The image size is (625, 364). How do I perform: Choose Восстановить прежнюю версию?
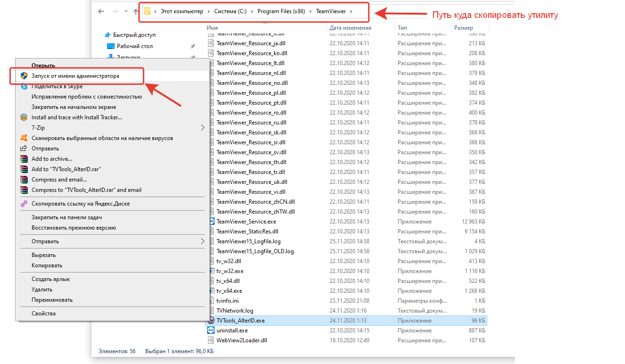point(74,228)
